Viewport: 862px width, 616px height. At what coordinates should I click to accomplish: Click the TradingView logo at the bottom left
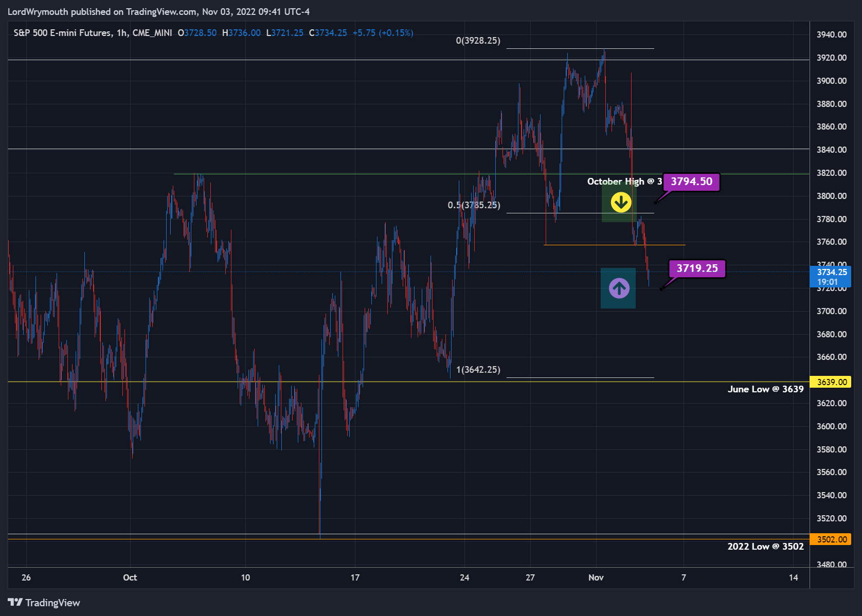[44, 603]
